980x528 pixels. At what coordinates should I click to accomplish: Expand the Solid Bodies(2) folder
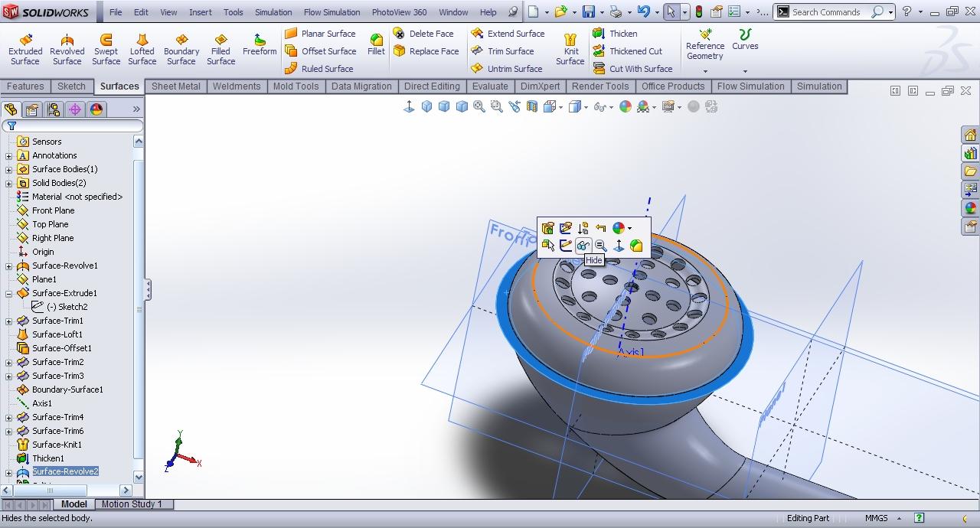[x=8, y=183]
